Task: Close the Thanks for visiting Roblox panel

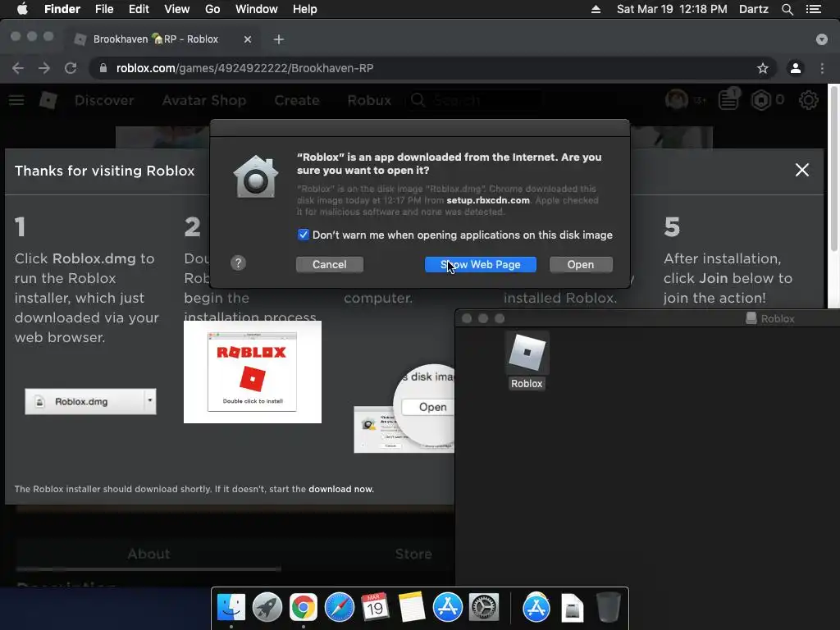Action: point(802,170)
